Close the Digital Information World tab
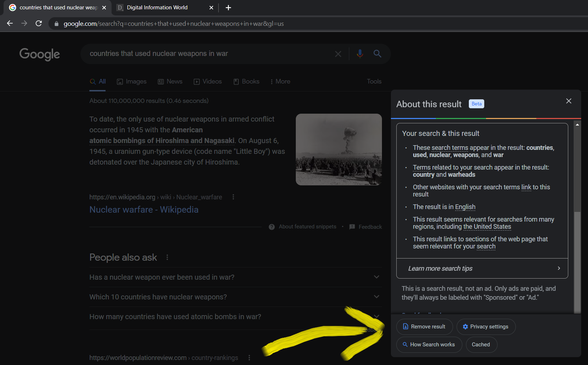Viewport: 588px width, 365px height. (x=211, y=8)
